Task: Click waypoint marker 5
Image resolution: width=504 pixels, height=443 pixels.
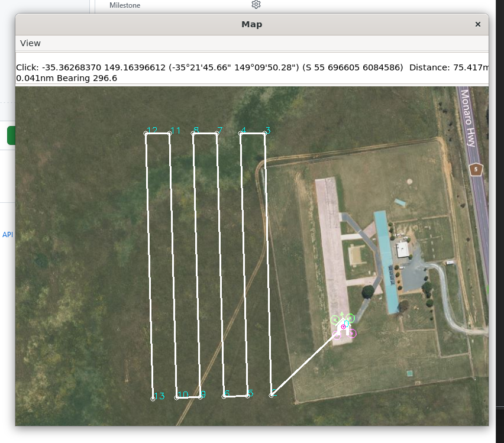Action: (247, 397)
